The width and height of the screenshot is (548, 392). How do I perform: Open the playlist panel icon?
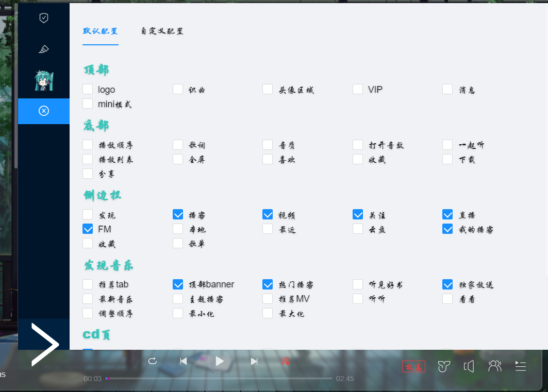click(521, 366)
